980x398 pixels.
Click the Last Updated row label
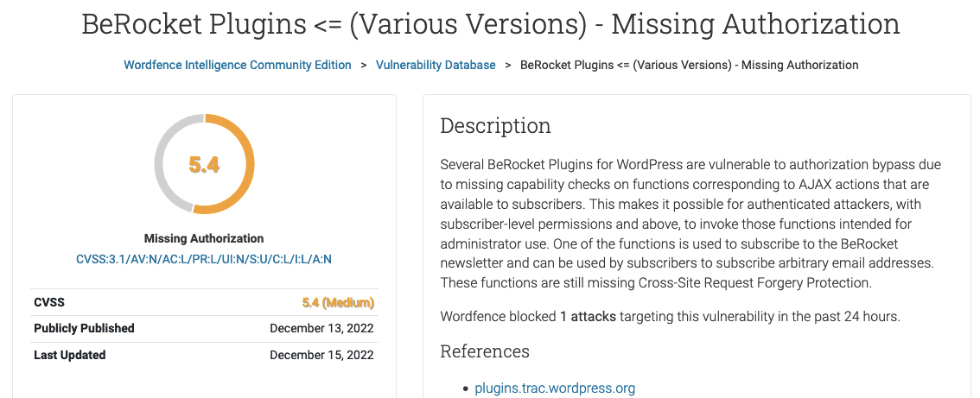(69, 355)
